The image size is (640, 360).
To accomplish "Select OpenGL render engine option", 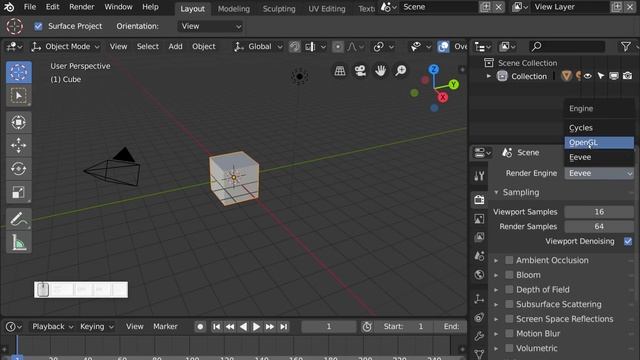I will pyautogui.click(x=599, y=142).
